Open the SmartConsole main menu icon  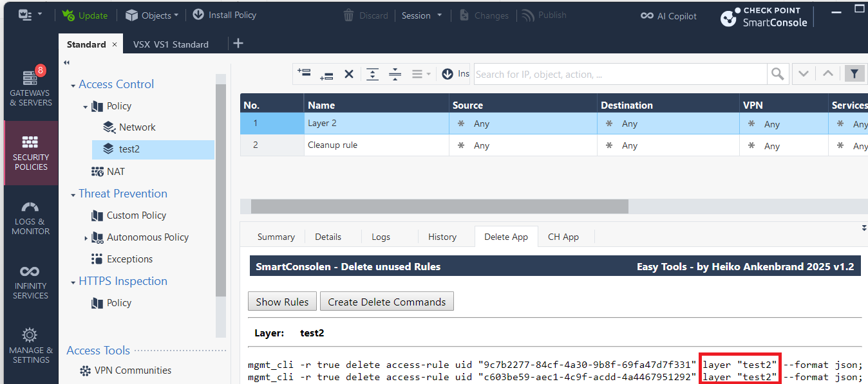(x=30, y=15)
